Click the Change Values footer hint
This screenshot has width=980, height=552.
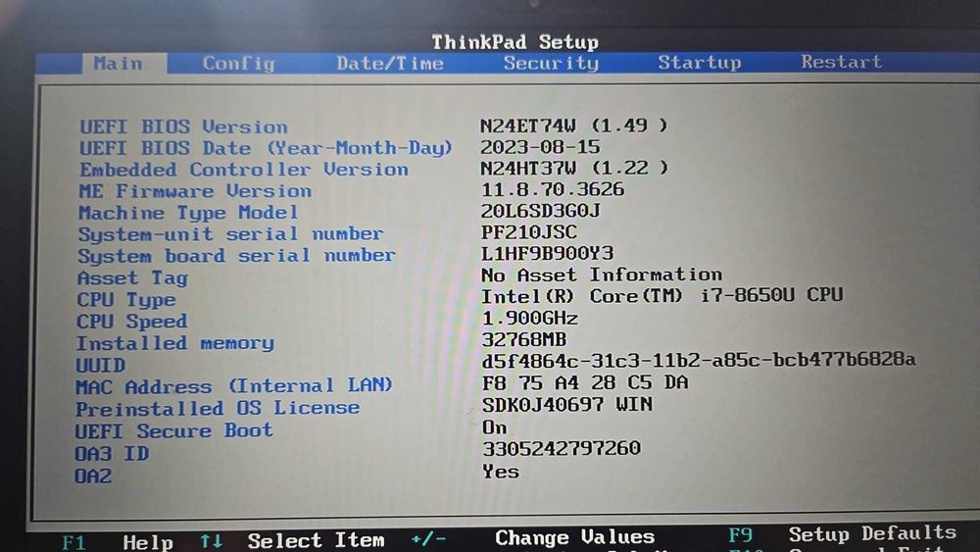(574, 537)
